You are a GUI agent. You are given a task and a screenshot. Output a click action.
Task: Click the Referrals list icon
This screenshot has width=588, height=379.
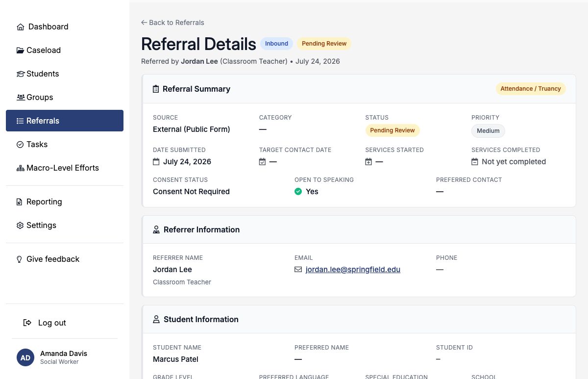pyautogui.click(x=20, y=121)
